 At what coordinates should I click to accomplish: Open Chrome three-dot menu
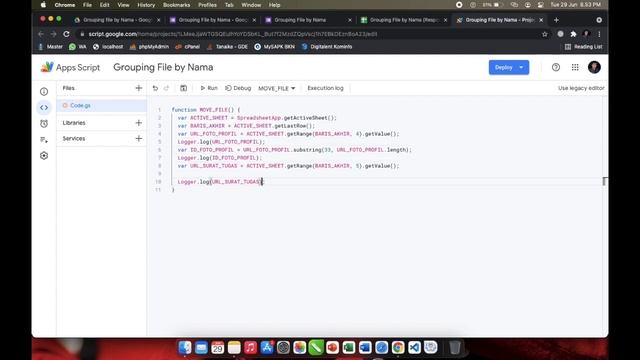[x=599, y=34]
